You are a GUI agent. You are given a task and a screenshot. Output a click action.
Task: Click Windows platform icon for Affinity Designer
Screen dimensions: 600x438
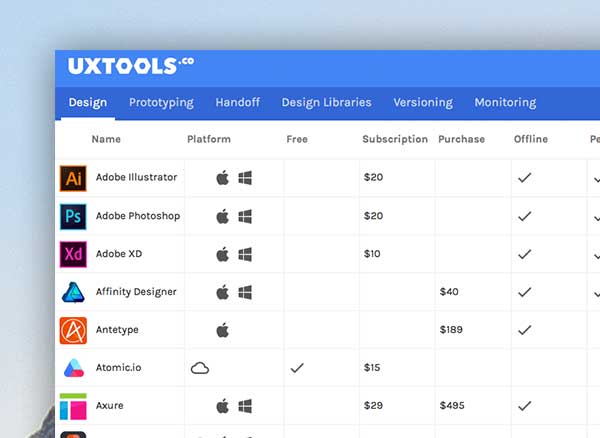pos(245,293)
